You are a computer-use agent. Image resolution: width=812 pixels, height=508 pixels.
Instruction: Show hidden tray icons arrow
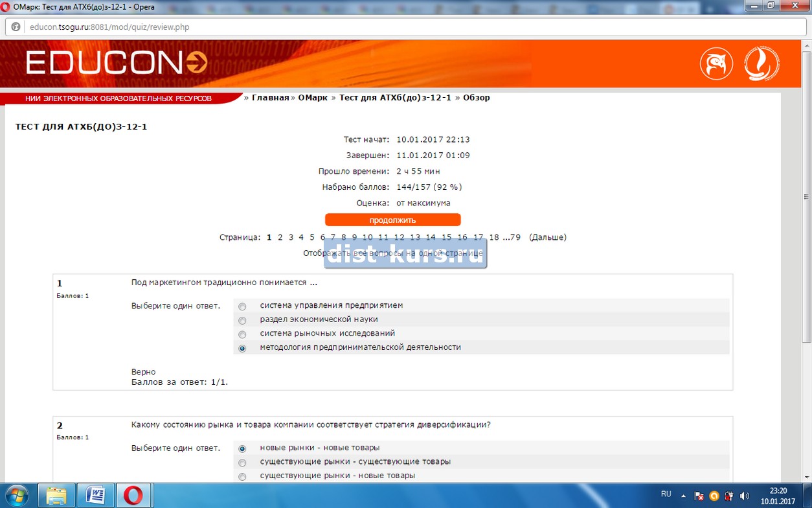pyautogui.click(x=683, y=496)
